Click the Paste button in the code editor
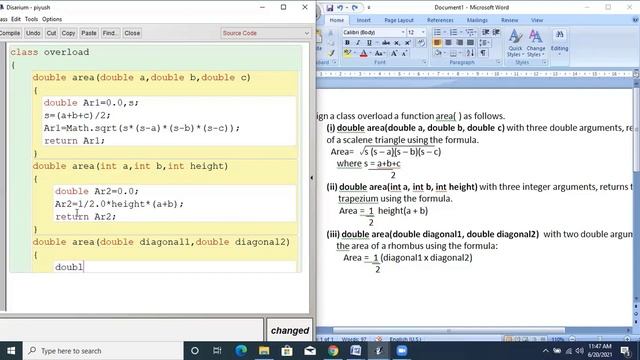This screenshot has height=360, width=640. coord(89,33)
